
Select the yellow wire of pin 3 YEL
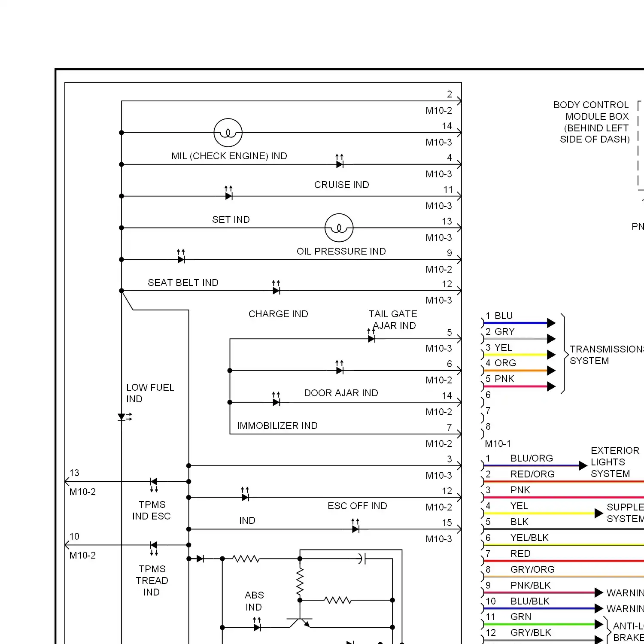515,355
